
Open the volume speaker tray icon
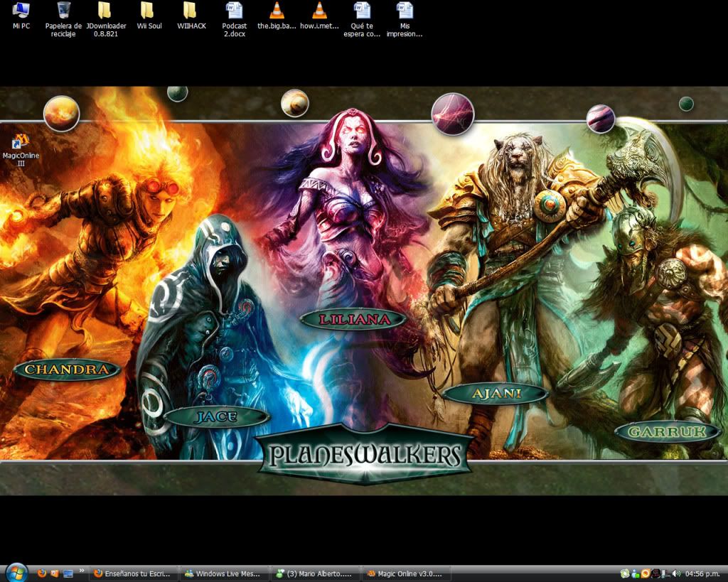[x=676, y=573]
